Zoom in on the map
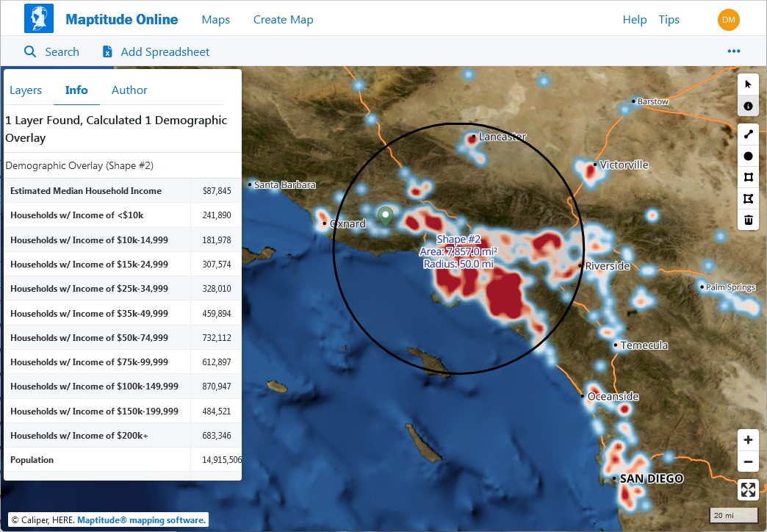This screenshot has width=767, height=532. (x=748, y=440)
